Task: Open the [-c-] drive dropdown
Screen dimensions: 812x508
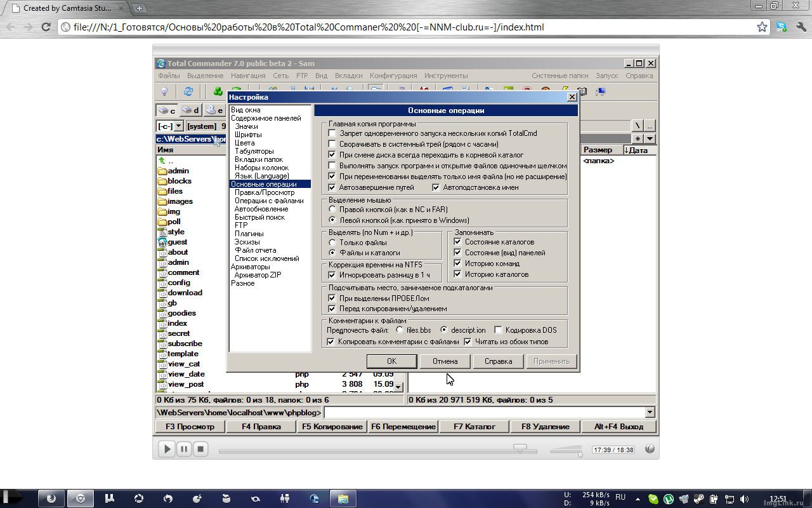Action: click(178, 126)
